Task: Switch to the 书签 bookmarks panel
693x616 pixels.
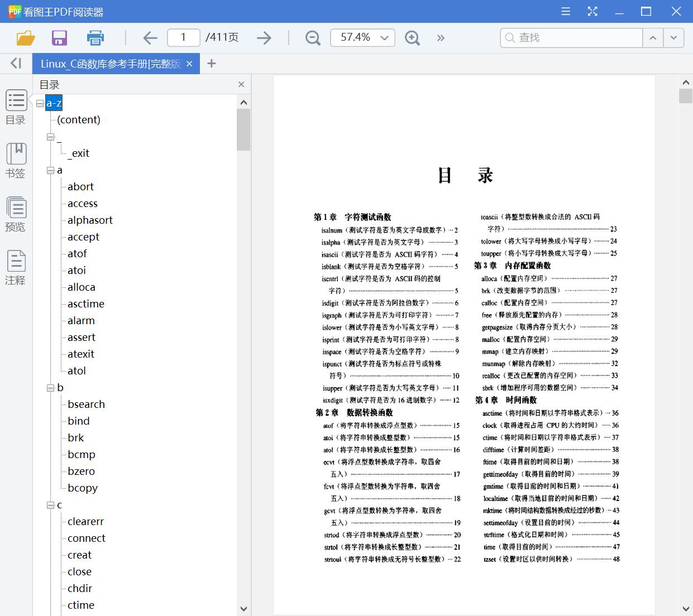Action: click(x=16, y=160)
